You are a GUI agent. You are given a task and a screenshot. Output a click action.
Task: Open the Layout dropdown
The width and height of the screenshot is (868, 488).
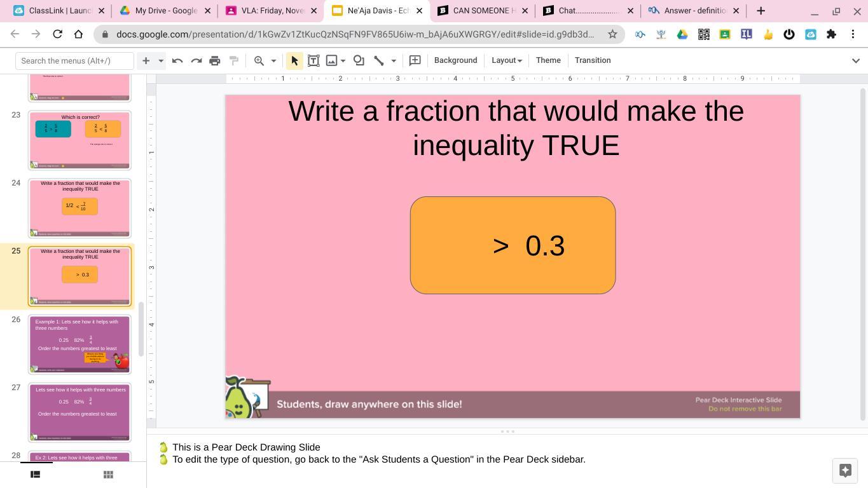[x=507, y=60]
